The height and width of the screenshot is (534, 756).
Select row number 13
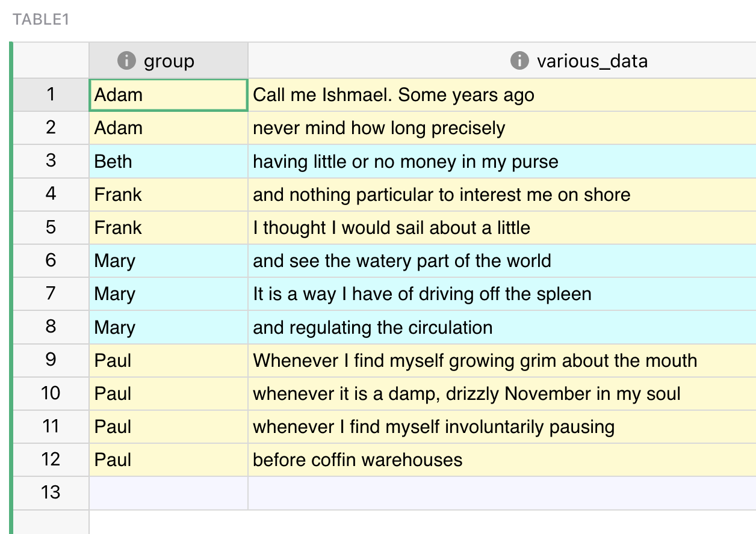click(49, 493)
